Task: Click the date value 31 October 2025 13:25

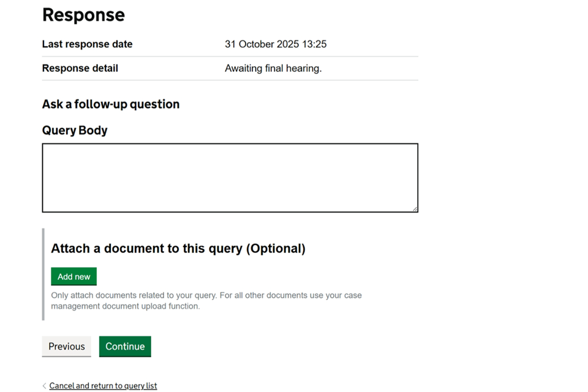Action: [x=276, y=44]
